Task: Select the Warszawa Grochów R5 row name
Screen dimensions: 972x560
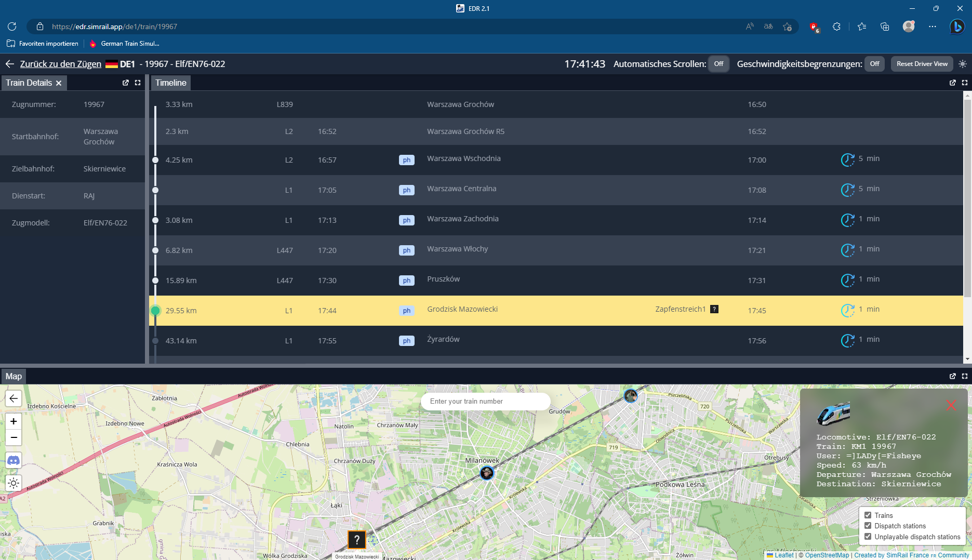Action: (466, 131)
